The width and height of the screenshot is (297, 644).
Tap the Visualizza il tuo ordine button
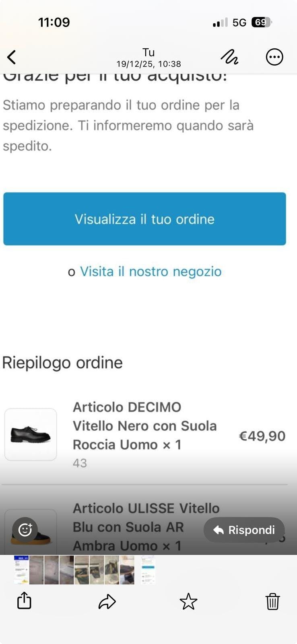pos(144,219)
